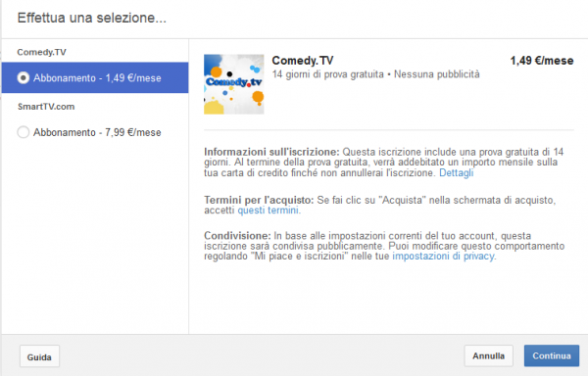Click the bold Comedy.TV title heading
The height and width of the screenshot is (376, 588).
tap(302, 61)
